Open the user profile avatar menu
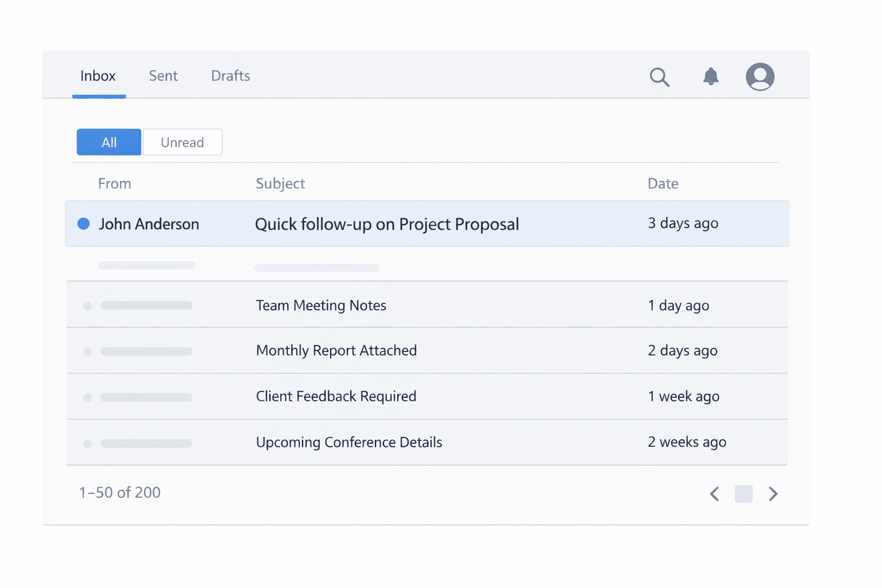Screen dimensions: 882x588 pos(760,76)
